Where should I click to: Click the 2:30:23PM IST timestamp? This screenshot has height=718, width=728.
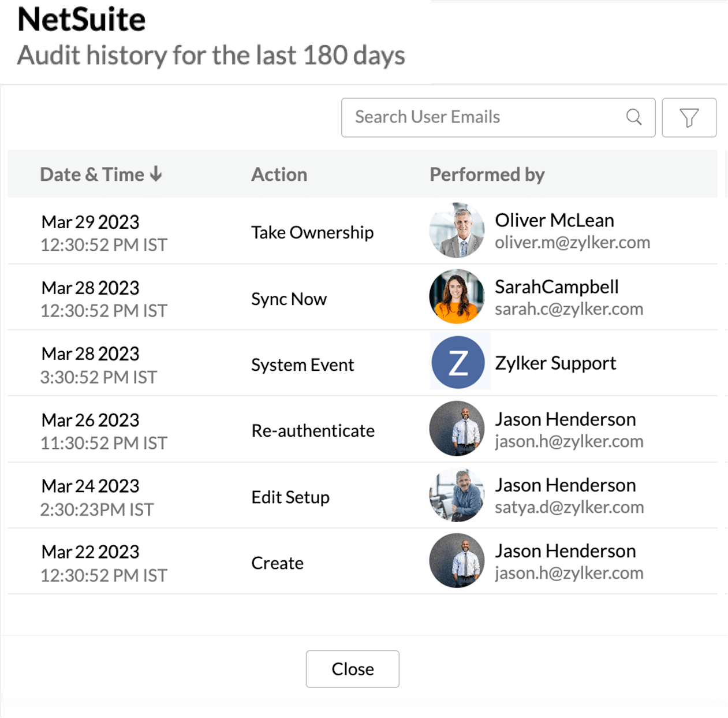click(x=96, y=509)
